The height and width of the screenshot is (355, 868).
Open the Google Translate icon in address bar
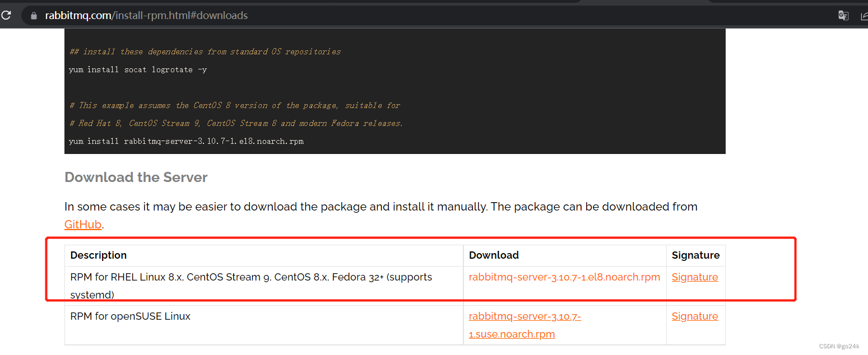click(843, 16)
